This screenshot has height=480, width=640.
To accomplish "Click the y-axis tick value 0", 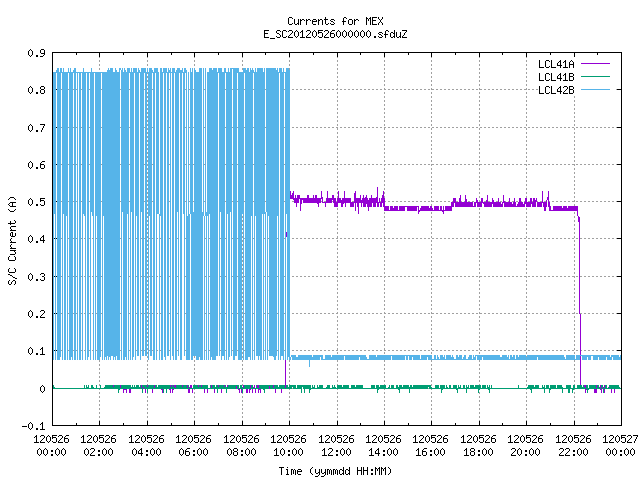I will pyautogui.click(x=42, y=389).
